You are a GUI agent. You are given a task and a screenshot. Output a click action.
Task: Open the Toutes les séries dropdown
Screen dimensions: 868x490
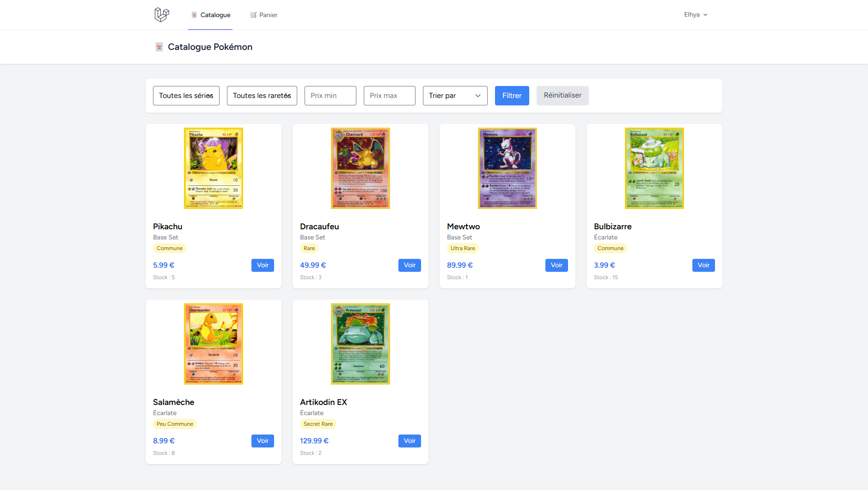point(186,96)
